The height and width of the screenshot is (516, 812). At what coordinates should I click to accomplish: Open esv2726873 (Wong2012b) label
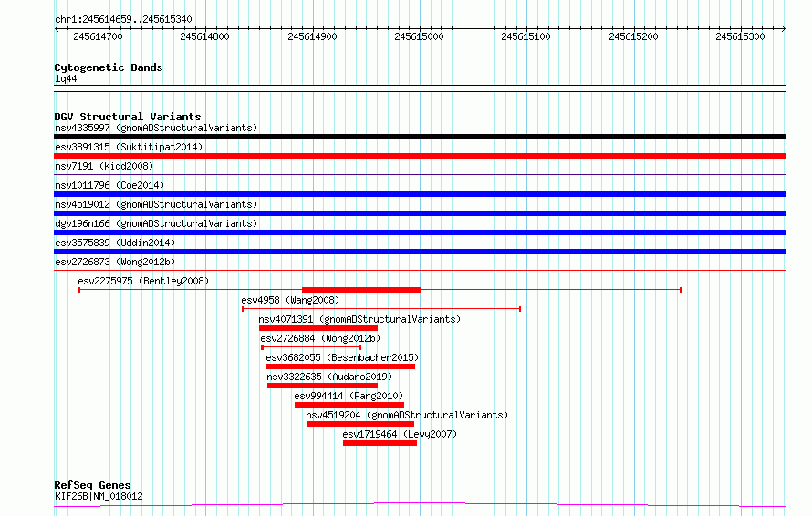click(115, 262)
